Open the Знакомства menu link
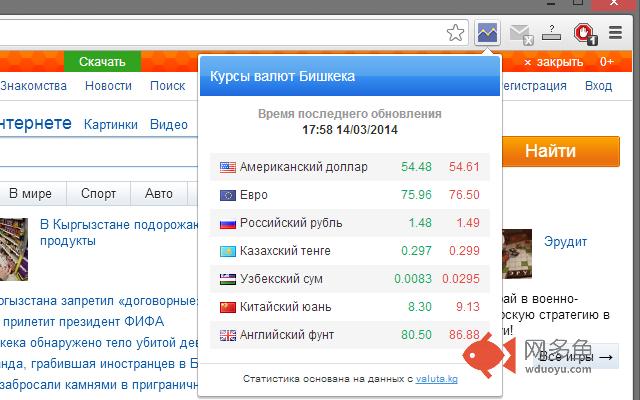Viewport: 640px width, 400px height. click(33, 86)
